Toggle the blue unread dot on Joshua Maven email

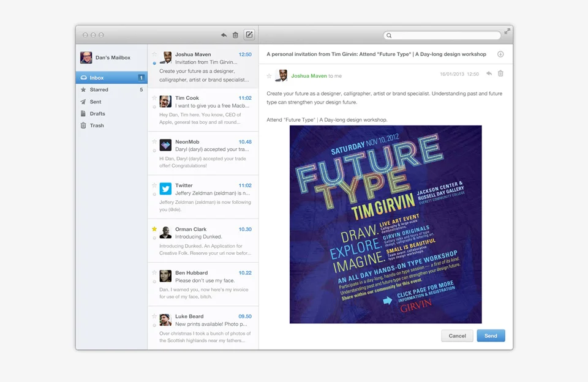(x=154, y=63)
